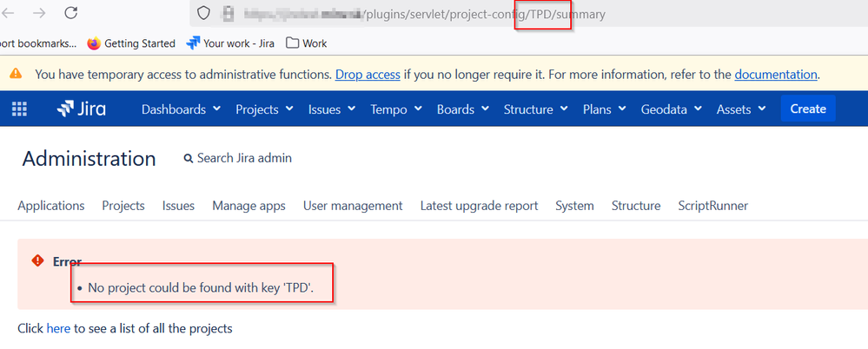Click the URL address bar
Image resolution: width=868 pixels, height=349 pixels.
[528, 13]
